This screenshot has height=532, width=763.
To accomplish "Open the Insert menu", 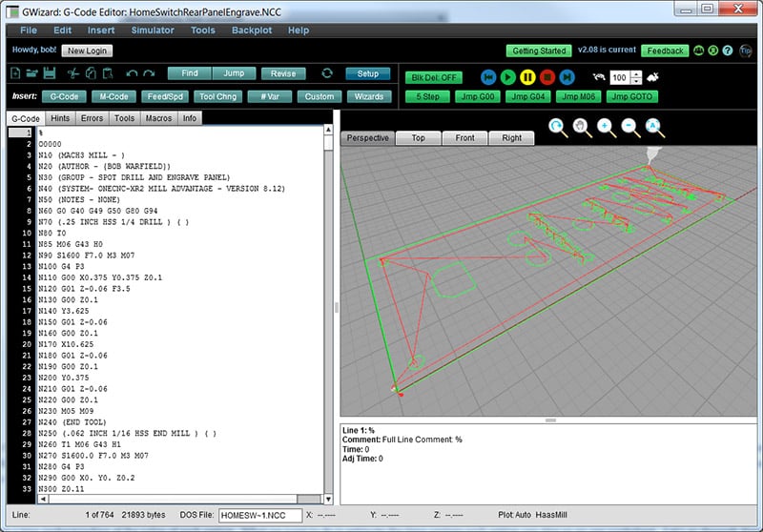I will (x=101, y=31).
